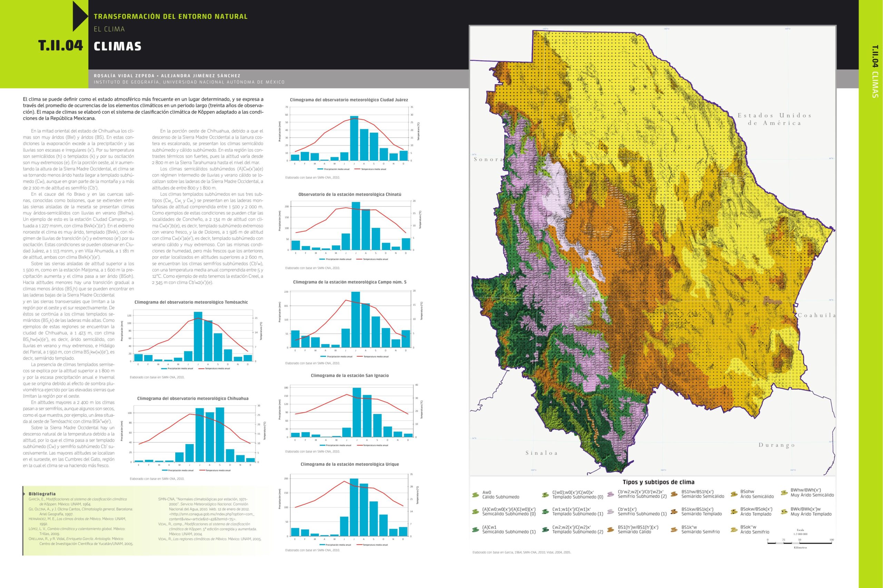The height and width of the screenshot is (588, 883).
Task: Select the BS1kw Semiárido Templado legend icon
Action: (x=674, y=512)
